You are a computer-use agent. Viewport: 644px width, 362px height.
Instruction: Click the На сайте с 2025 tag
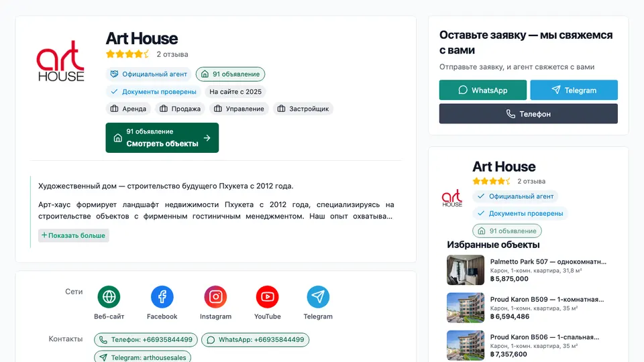(x=235, y=92)
